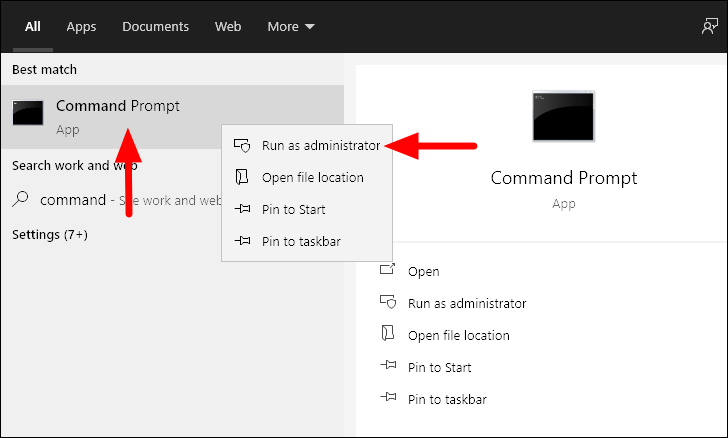Image resolution: width=728 pixels, height=438 pixels.
Task: Expand the Settings (7+) results group
Action: click(50, 235)
